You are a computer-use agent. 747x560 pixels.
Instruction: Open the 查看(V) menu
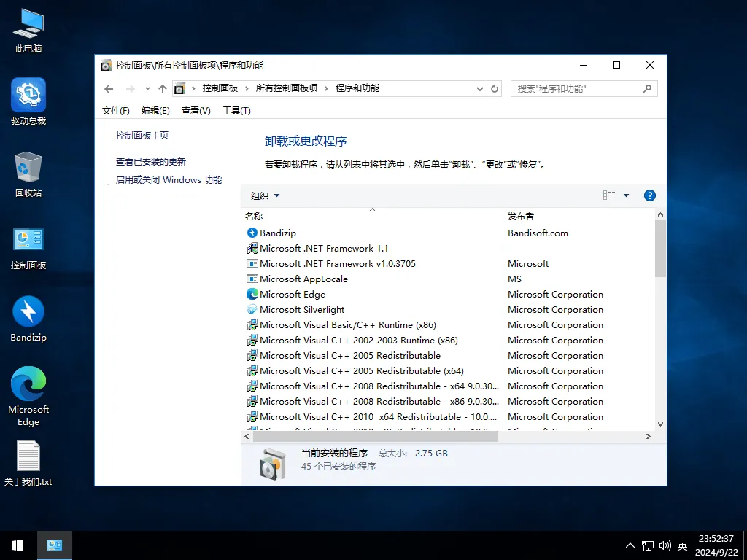pyautogui.click(x=194, y=110)
